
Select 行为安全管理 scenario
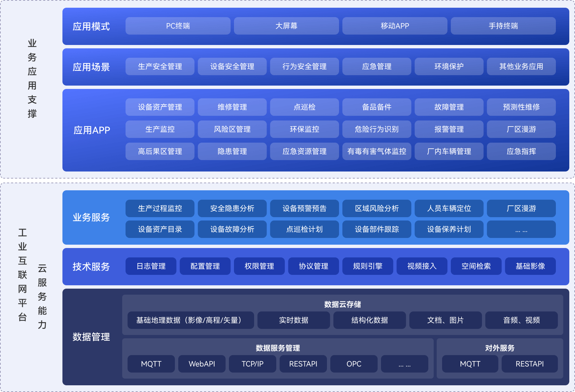(x=304, y=66)
